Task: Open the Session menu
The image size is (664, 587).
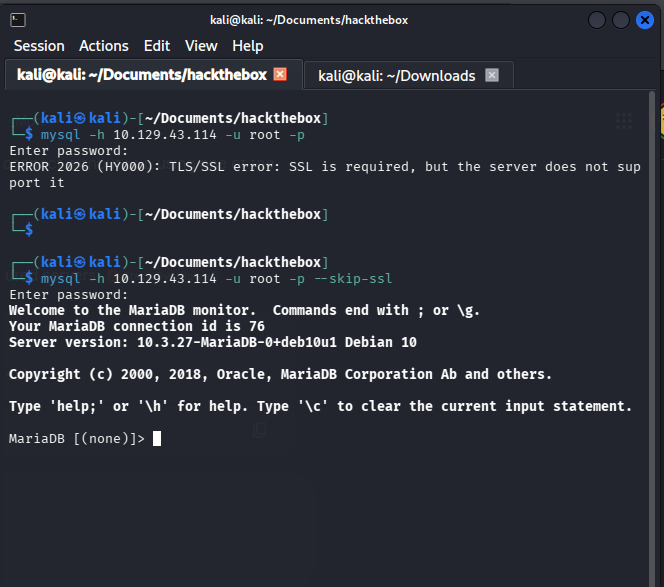Action: [x=39, y=46]
